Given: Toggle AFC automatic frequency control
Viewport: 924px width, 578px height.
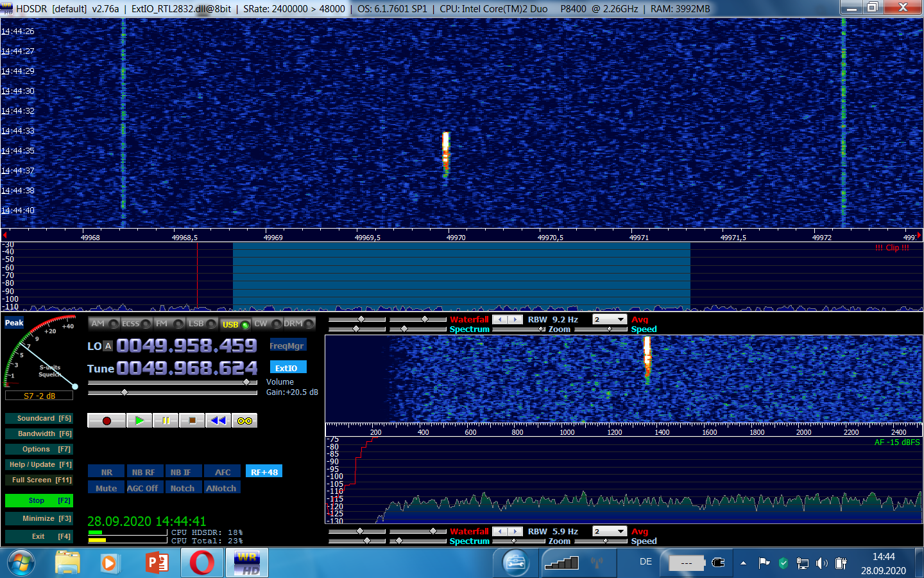Looking at the screenshot, I should click(x=223, y=472).
